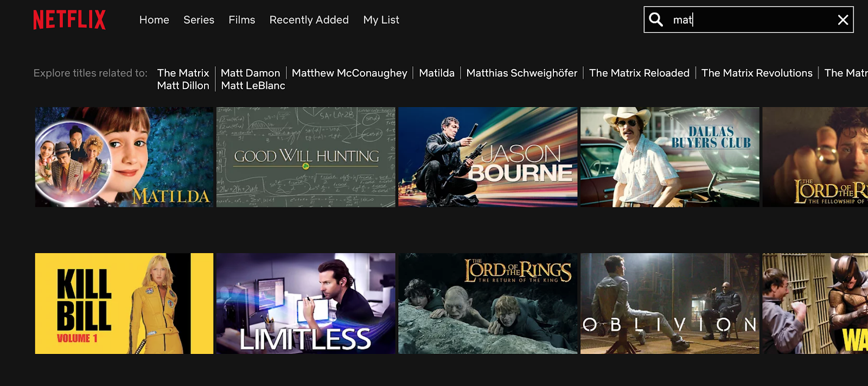
Task: Click the Netflix logo
Action: pos(69,20)
